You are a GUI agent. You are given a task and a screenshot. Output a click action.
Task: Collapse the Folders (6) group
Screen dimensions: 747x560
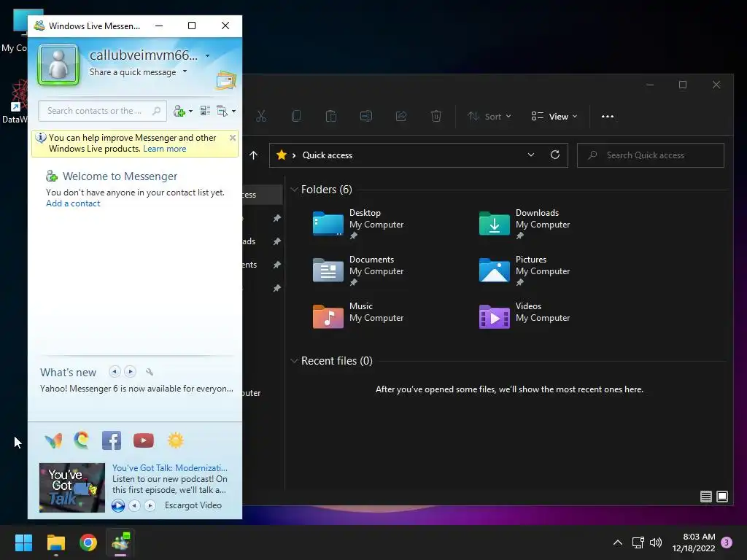tap(294, 190)
